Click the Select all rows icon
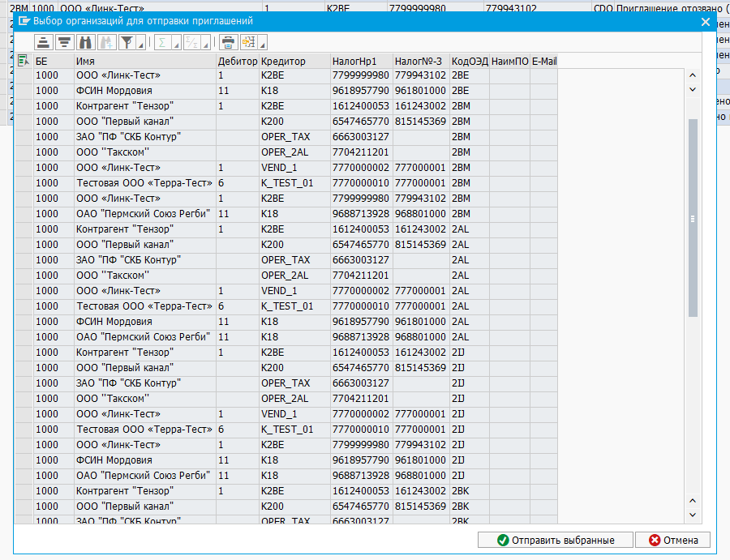This screenshot has width=730, height=560. (23, 61)
